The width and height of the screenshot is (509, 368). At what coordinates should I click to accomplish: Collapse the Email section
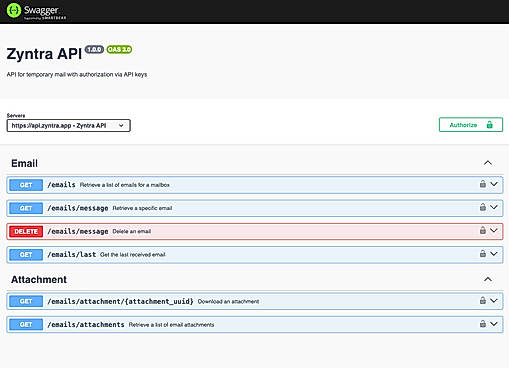(488, 163)
